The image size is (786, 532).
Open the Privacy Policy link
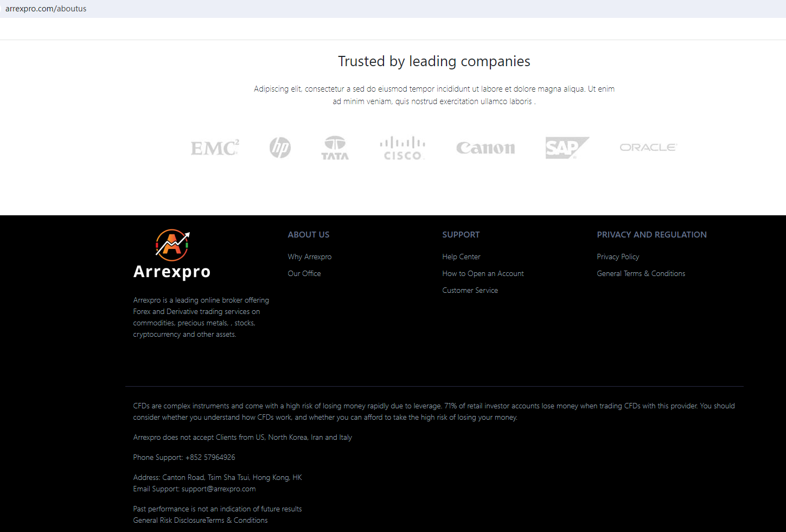pos(618,257)
